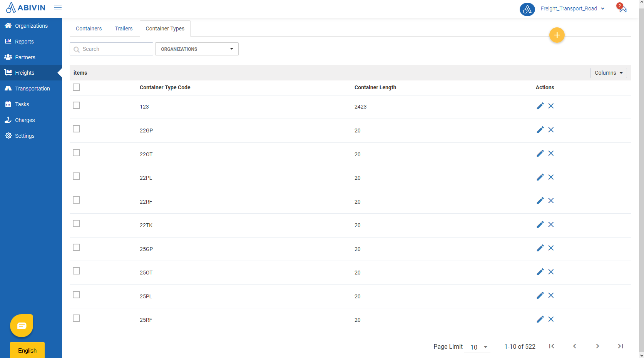Toggle the select-all header checkbox
This screenshot has width=644, height=358.
(77, 87)
